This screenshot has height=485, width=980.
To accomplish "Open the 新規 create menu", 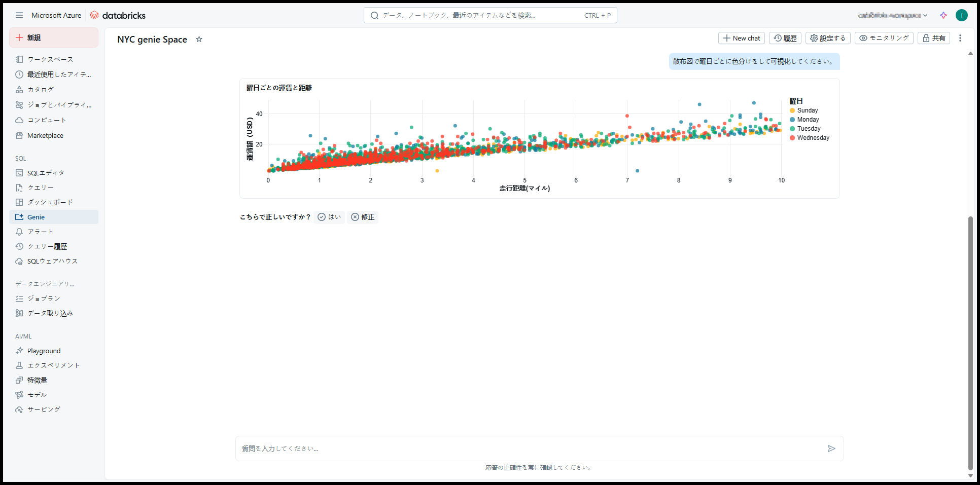I will coord(54,38).
